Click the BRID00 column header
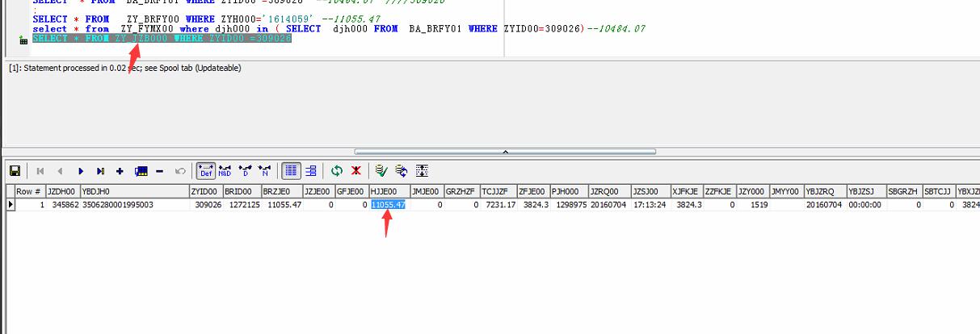 (x=242, y=192)
